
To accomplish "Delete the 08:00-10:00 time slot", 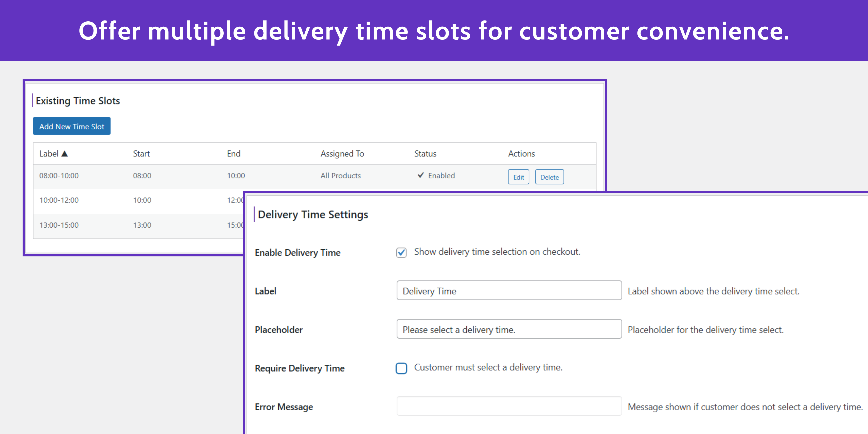I will coord(549,177).
